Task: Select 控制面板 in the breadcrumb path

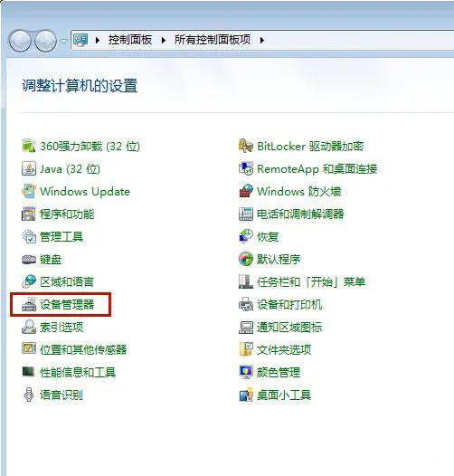Action: pyautogui.click(x=130, y=40)
